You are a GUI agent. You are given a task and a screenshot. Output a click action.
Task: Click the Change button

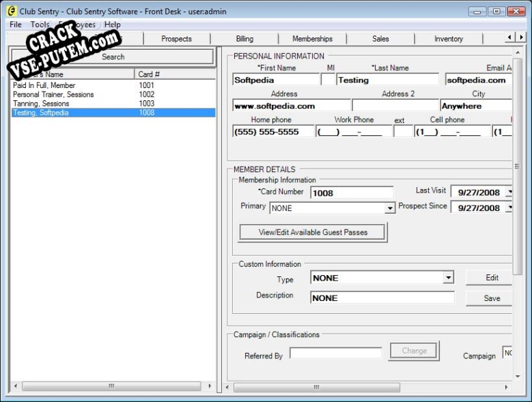coord(414,351)
